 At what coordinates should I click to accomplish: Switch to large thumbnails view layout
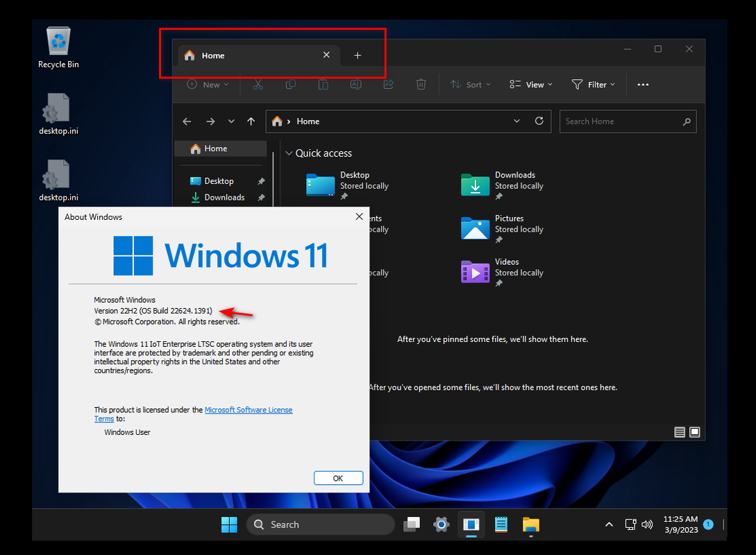pyautogui.click(x=694, y=432)
